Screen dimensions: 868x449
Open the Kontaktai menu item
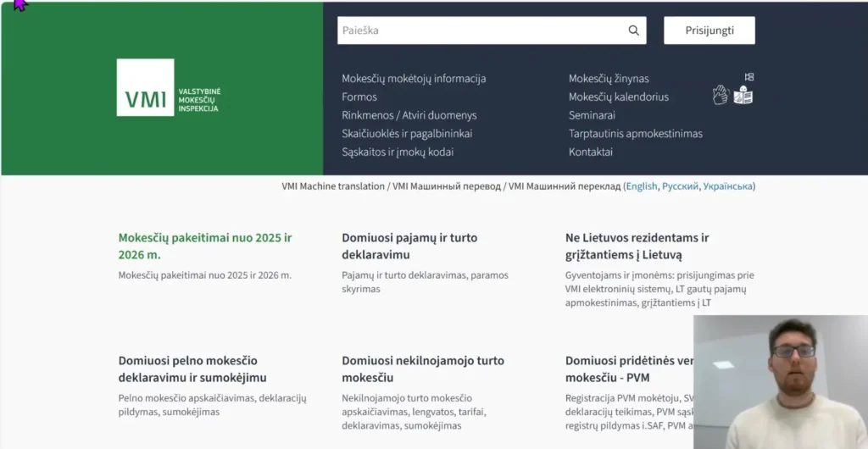tap(591, 152)
